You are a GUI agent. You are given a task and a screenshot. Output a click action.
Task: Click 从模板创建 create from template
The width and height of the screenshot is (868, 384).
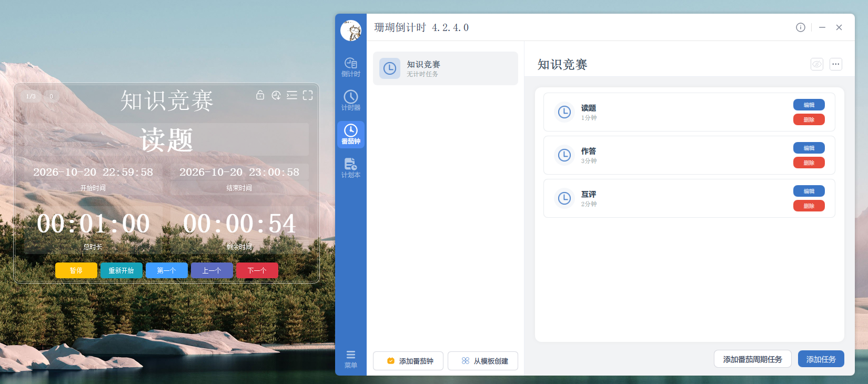[483, 361]
